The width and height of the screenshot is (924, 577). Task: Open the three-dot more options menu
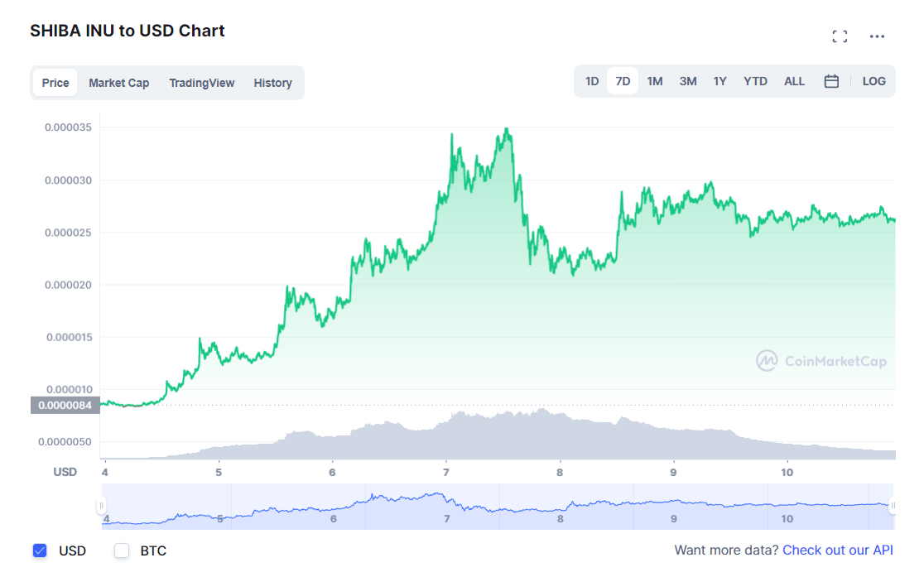[877, 36]
